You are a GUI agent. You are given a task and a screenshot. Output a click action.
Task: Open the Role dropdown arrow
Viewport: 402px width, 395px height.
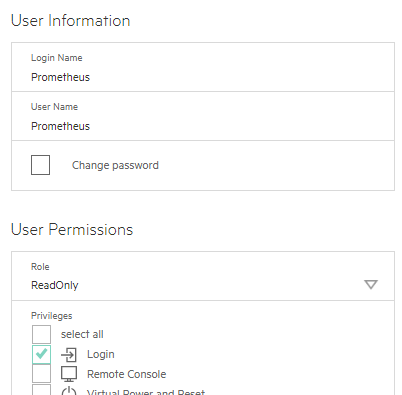point(371,285)
